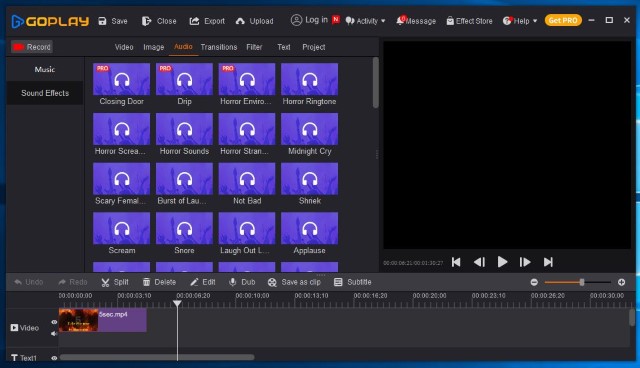Zoom in the timeline with the plus icon
This screenshot has width=640, height=368.
(621, 282)
